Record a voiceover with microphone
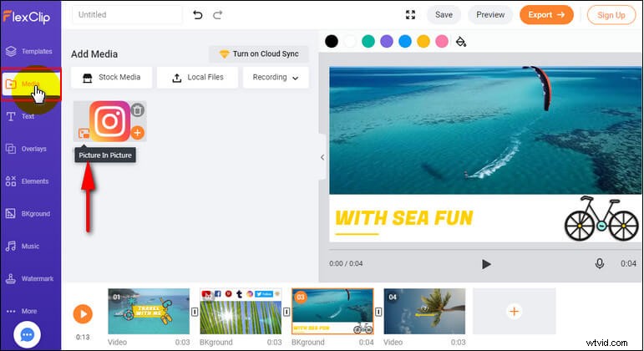 point(600,263)
